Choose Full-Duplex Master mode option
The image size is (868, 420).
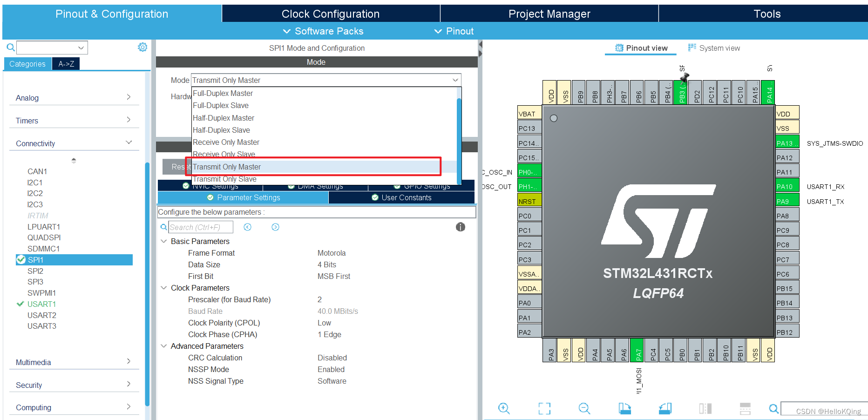pyautogui.click(x=324, y=93)
